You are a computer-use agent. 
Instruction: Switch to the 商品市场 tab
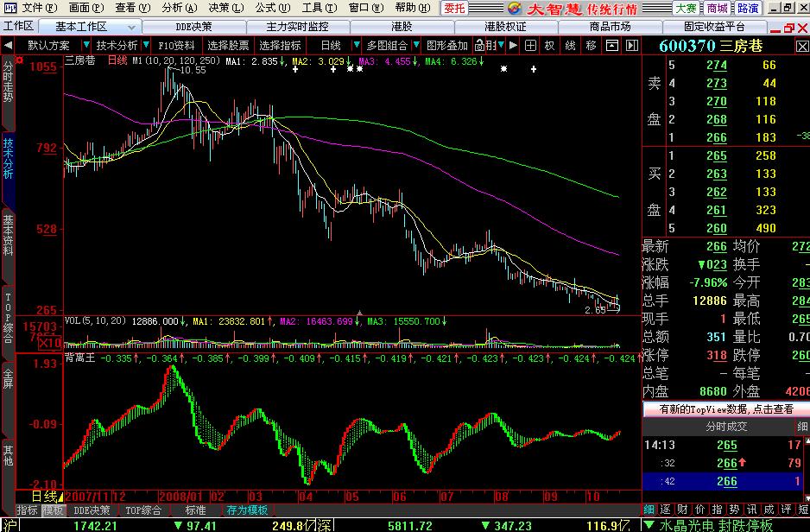click(x=610, y=27)
